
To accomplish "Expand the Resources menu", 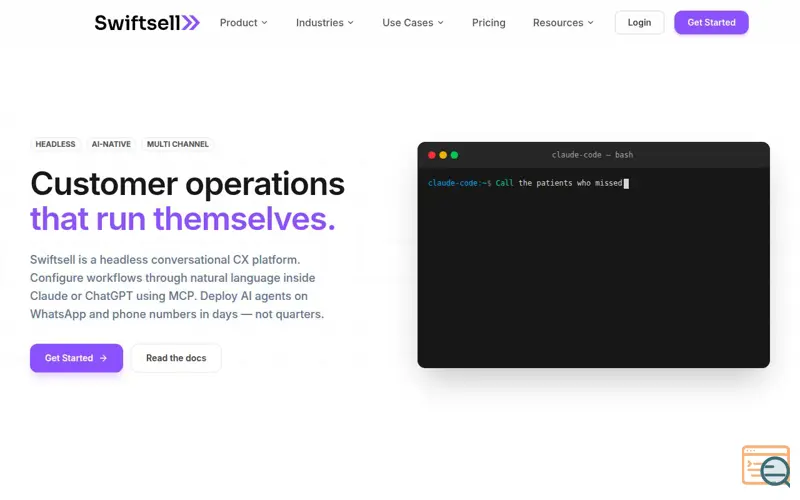I will point(563,22).
